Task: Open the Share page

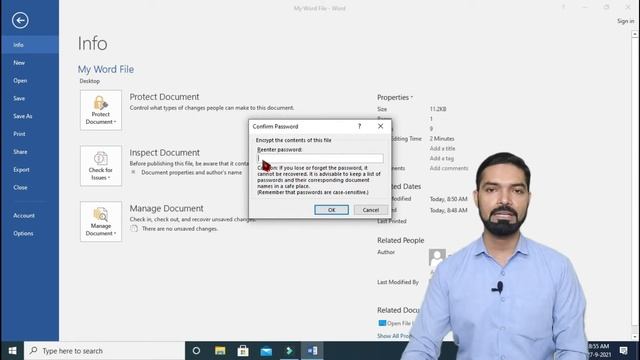Action: click(29, 152)
